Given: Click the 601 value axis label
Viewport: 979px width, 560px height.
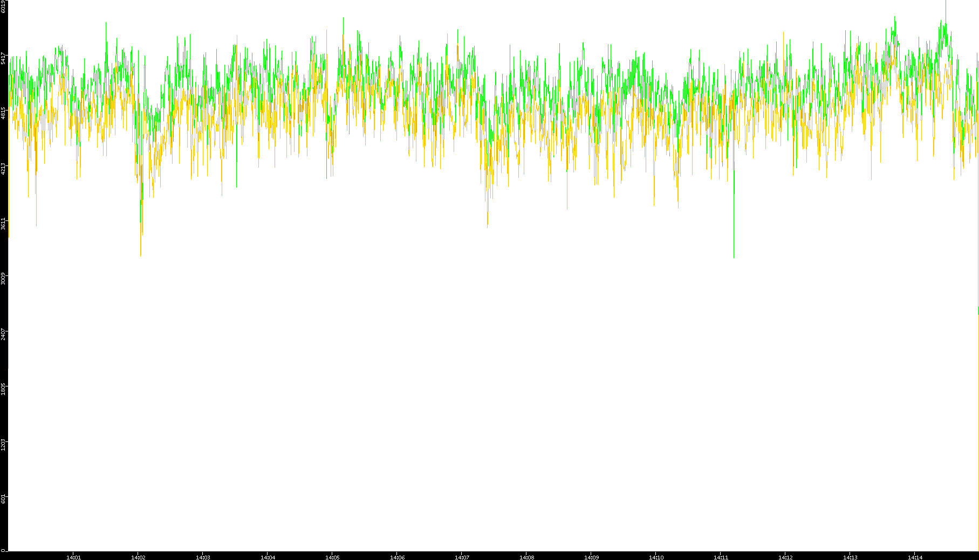Looking at the screenshot, I should click(4, 500).
